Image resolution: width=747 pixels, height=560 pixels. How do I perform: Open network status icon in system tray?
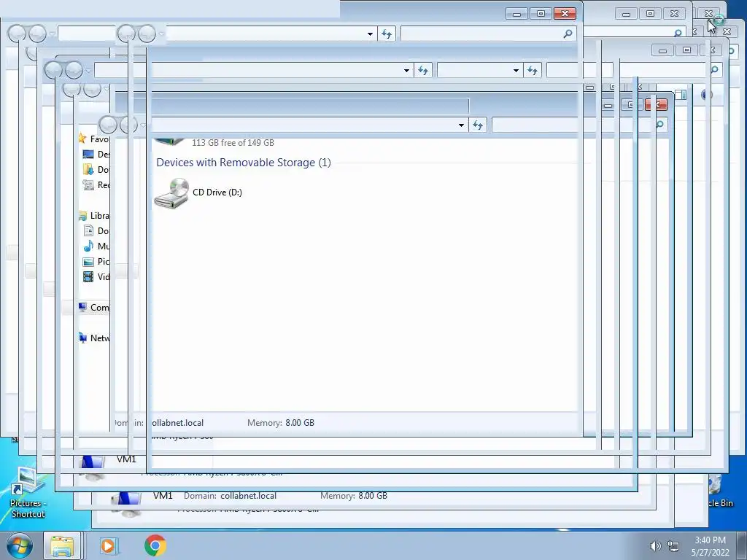(673, 546)
